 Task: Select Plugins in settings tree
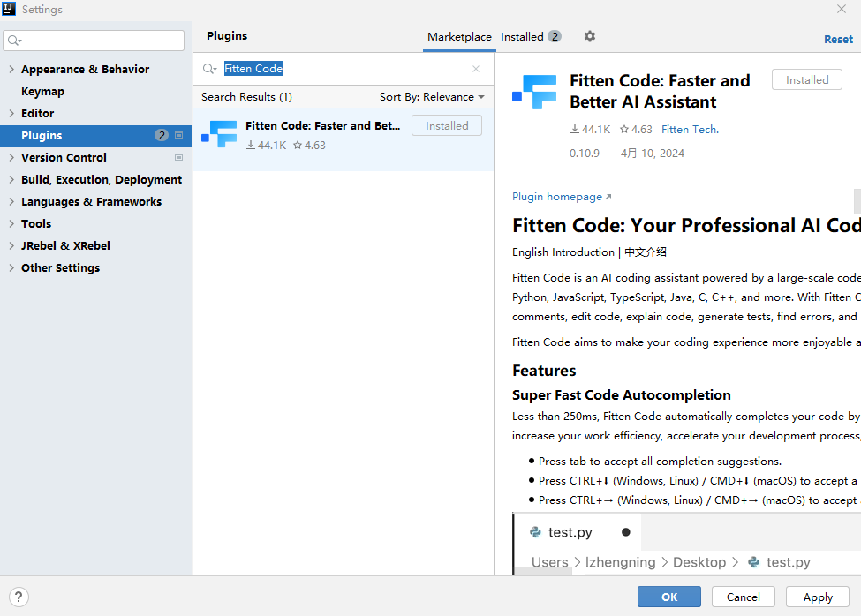click(95, 136)
